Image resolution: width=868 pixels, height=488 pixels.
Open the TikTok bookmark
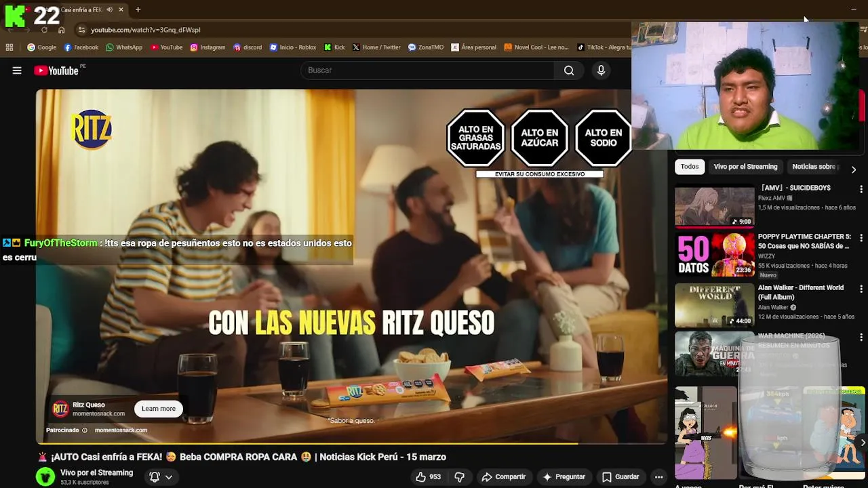click(x=604, y=47)
